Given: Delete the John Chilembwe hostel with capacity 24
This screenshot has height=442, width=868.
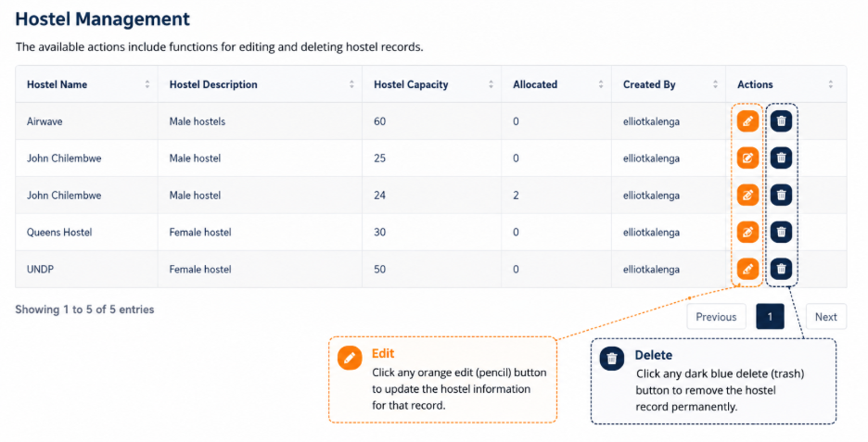Looking at the screenshot, I should pos(781,195).
